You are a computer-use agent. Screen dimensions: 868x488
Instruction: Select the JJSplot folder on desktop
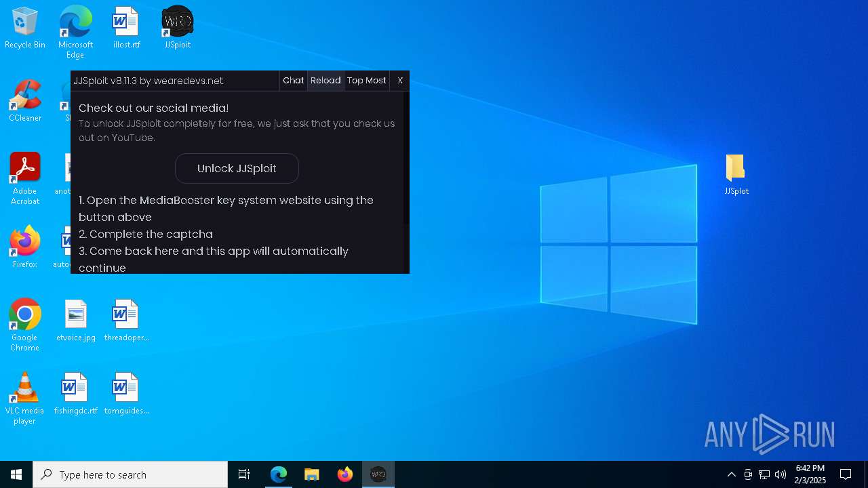coord(736,175)
